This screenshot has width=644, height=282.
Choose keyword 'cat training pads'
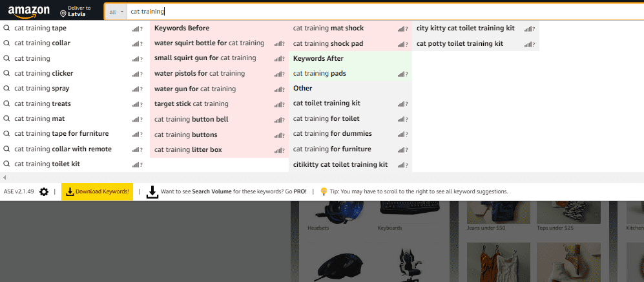(320, 74)
